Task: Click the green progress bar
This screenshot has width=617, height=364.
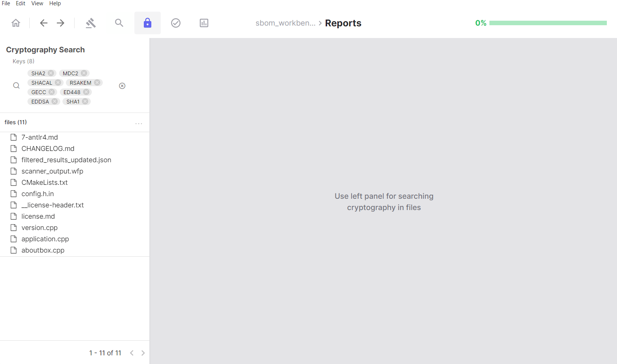Action: tap(548, 23)
